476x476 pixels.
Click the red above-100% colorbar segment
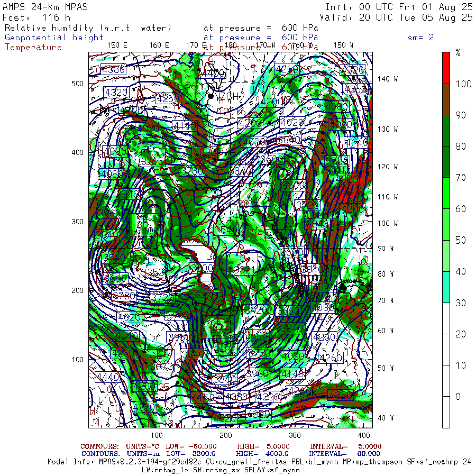click(446, 68)
